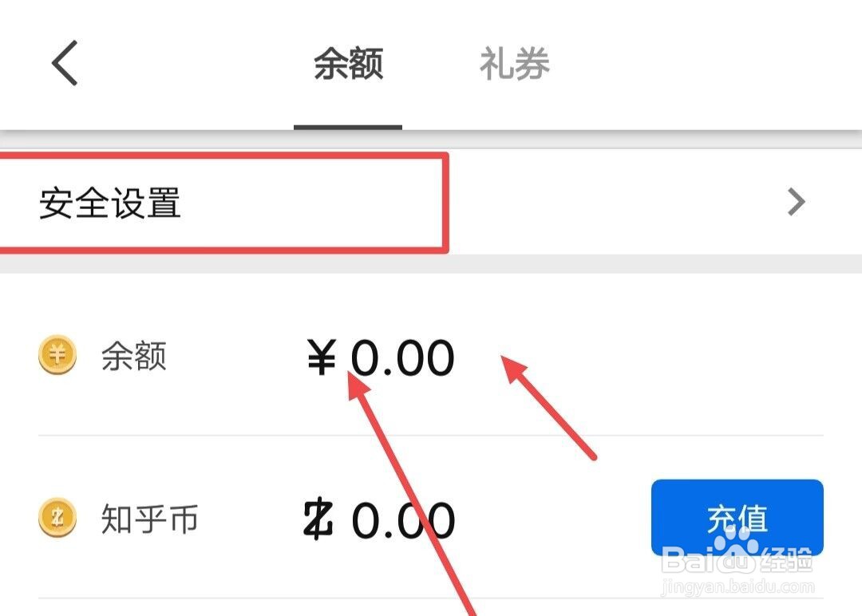Screen dimensions: 862x616
Task: Click the ¥ currency symbol before balance
Action: [322, 357]
